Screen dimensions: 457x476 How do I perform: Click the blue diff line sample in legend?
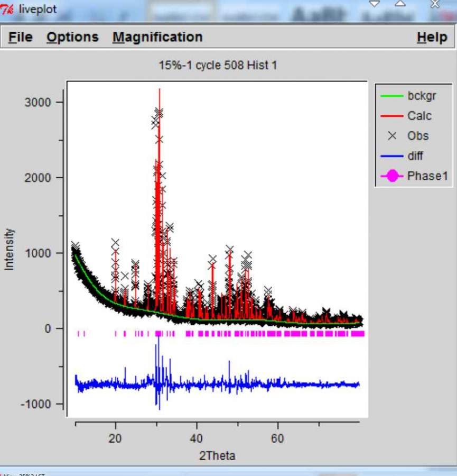tap(392, 156)
